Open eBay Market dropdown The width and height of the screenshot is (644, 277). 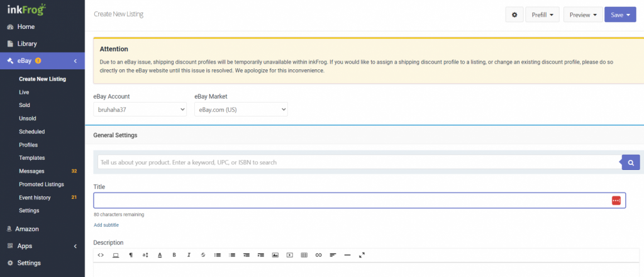[x=241, y=110]
